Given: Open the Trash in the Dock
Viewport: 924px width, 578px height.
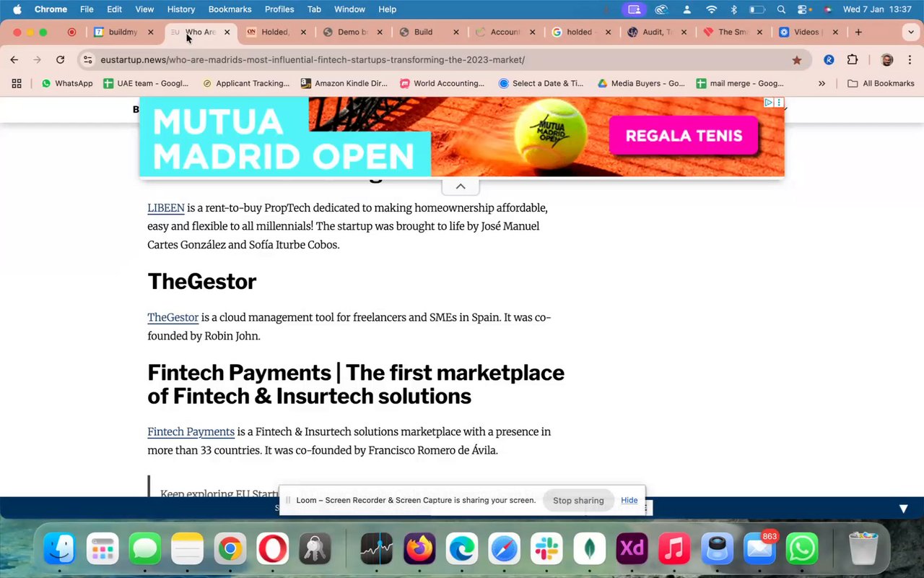Looking at the screenshot, I should [x=863, y=550].
